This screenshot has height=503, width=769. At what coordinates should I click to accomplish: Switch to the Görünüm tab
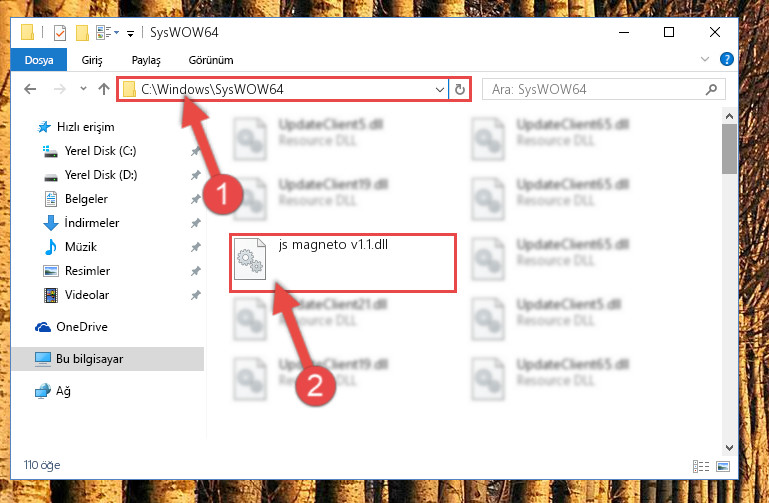pos(211,60)
